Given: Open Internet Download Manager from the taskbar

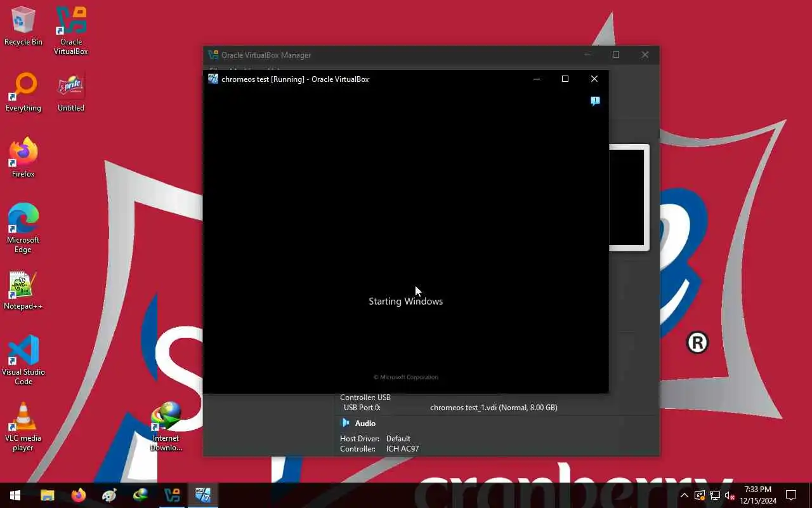Looking at the screenshot, I should coord(141,495).
